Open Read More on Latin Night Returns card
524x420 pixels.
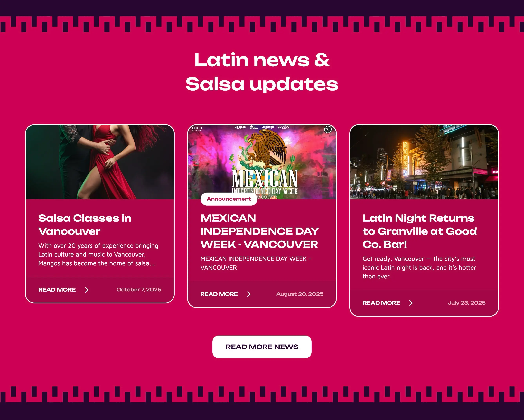381,303
